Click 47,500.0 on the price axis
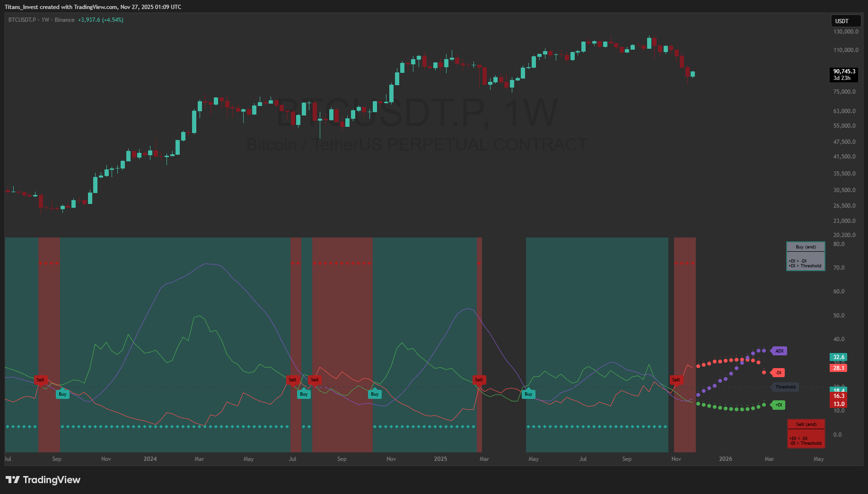Viewport: 868px width, 494px height. (x=844, y=142)
